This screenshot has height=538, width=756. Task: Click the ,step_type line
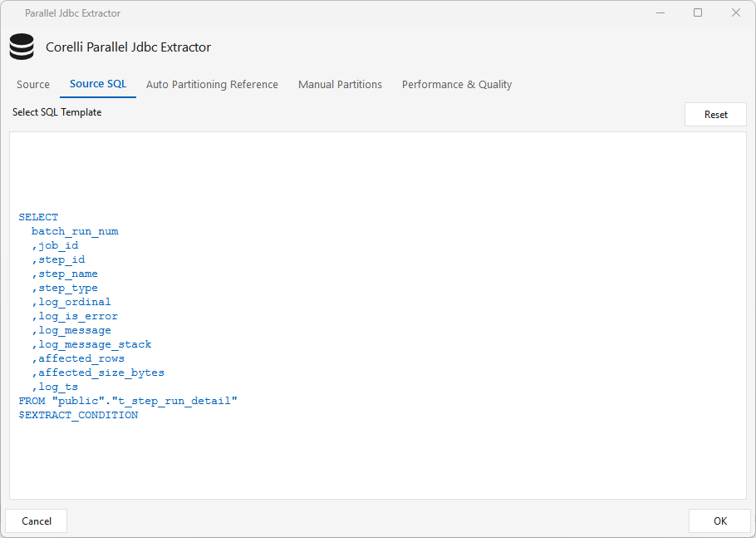[x=65, y=288]
